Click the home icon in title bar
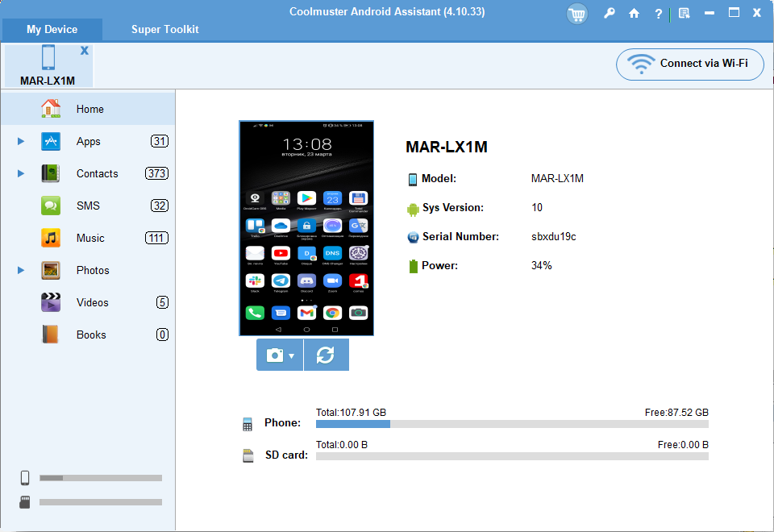The height and width of the screenshot is (532, 774). [x=635, y=14]
